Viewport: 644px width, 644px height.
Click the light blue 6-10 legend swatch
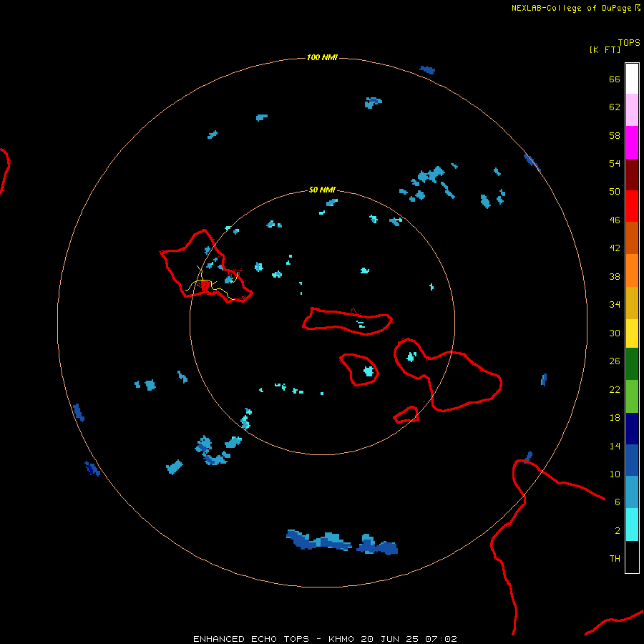coord(632,492)
